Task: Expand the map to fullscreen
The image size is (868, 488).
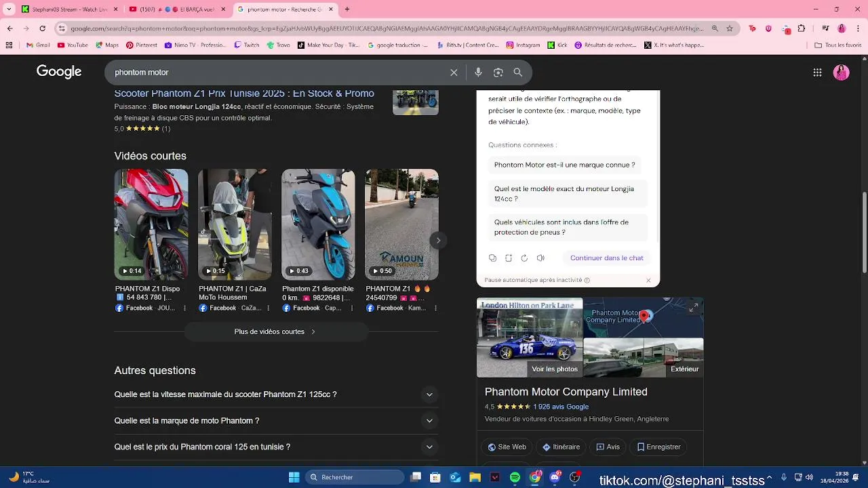Action: (x=693, y=308)
